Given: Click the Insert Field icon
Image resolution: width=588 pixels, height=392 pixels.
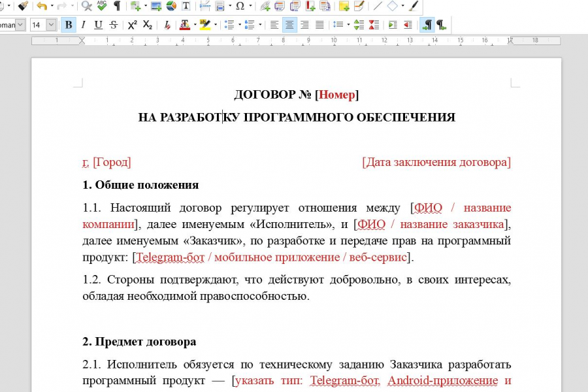Looking at the screenshot, I should (x=220, y=6).
